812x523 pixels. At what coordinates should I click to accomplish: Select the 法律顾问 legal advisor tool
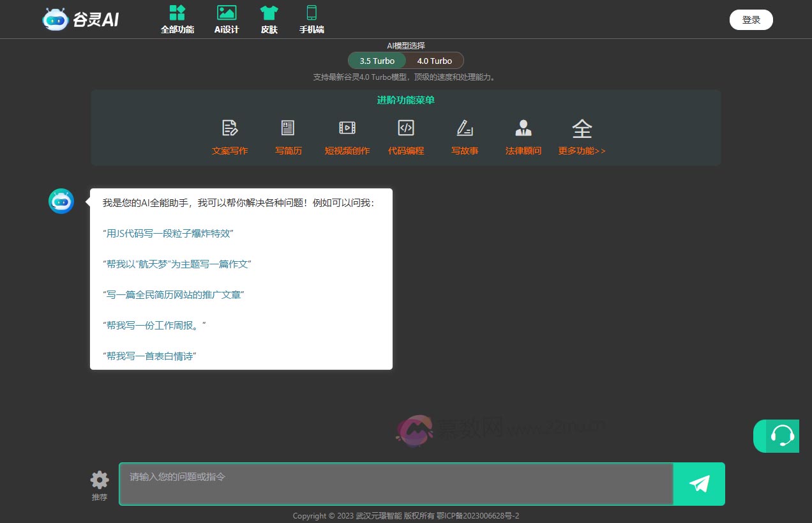[523, 137]
